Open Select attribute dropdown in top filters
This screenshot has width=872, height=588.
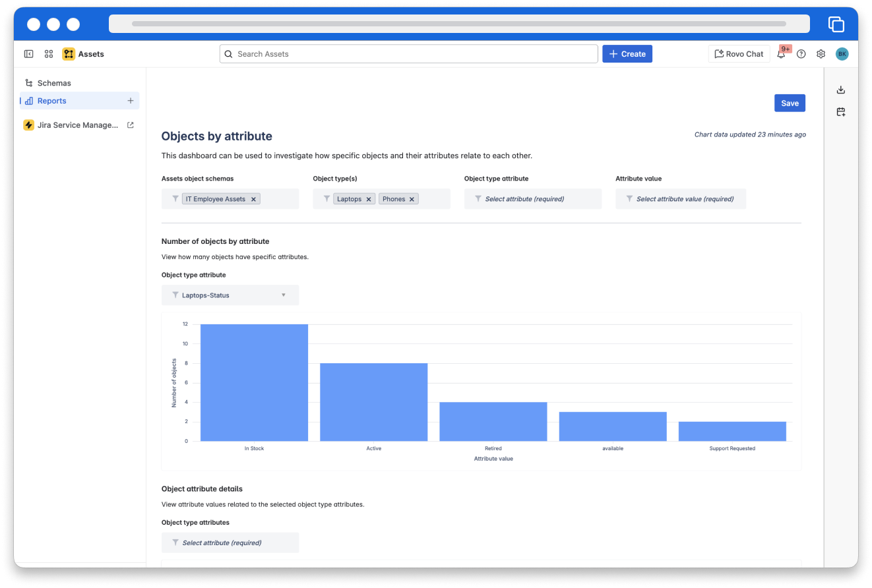coord(533,199)
